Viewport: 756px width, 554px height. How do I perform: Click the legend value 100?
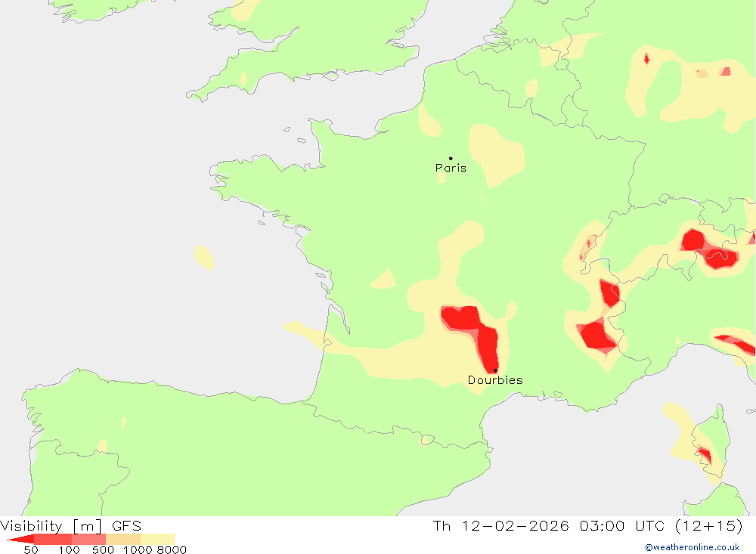tap(69, 549)
